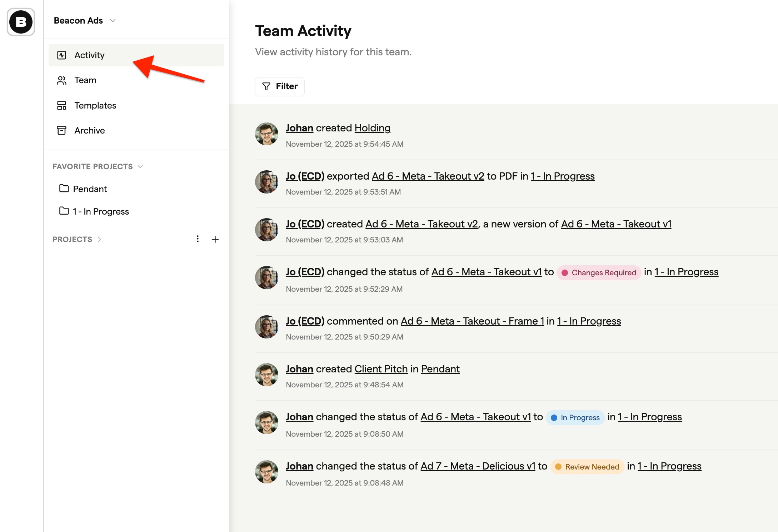Image resolution: width=778 pixels, height=532 pixels.
Task: Collapse the Favorite Projects section
Action: pyautogui.click(x=140, y=167)
